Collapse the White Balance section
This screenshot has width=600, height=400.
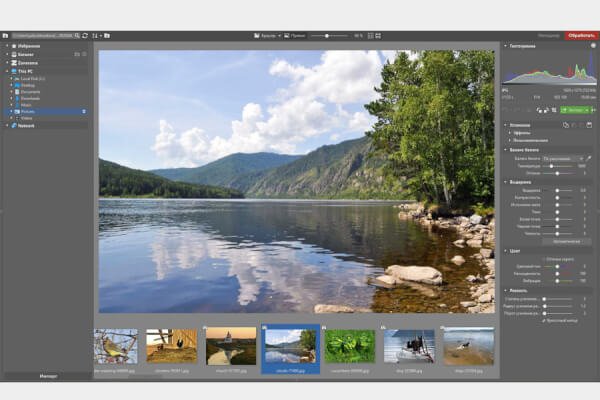point(505,150)
